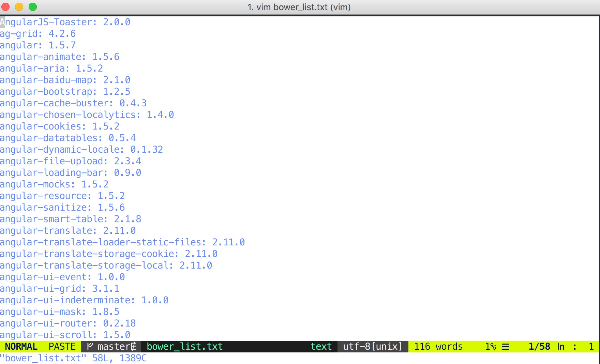Click the angular-dynamic-locale: 0.1.32 line
This screenshot has width=600, height=364.
point(81,149)
